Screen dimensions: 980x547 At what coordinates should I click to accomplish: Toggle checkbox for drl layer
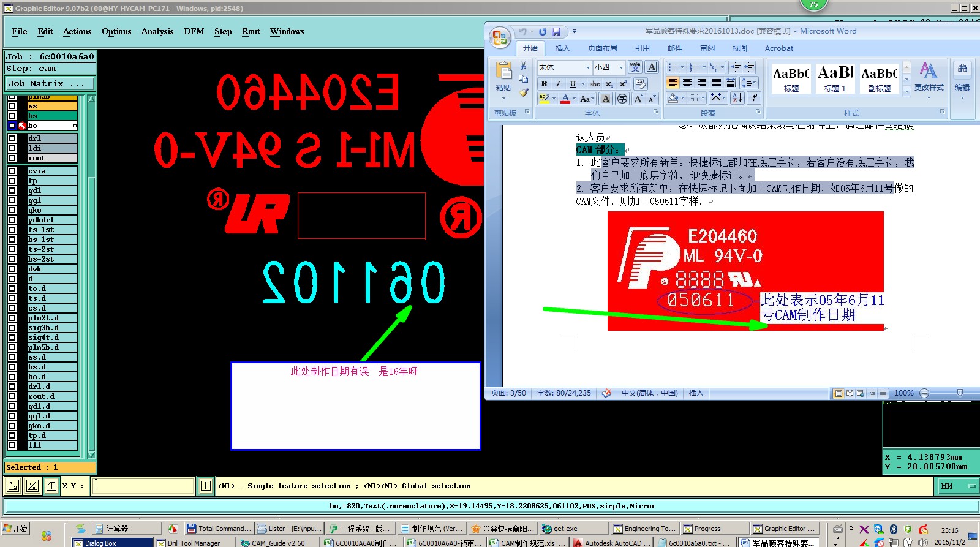pos(12,138)
